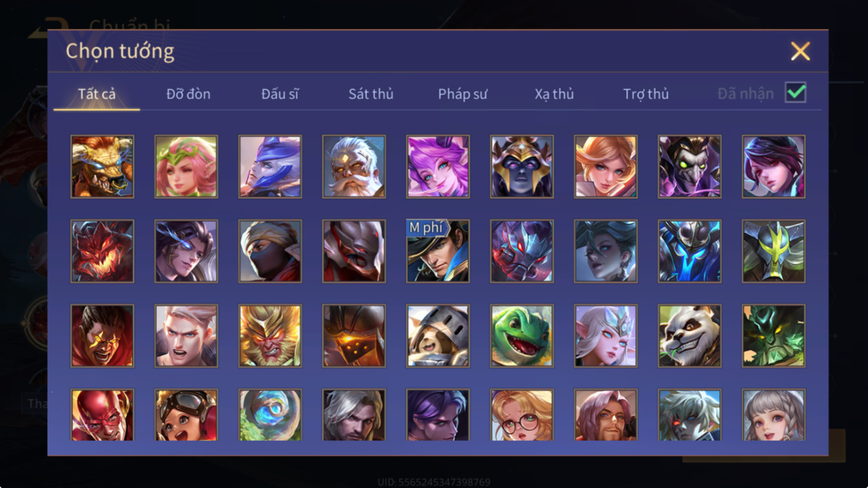Viewport: 868px width, 488px height.
Task: Pick the red horned demon hero
Action: tap(102, 251)
